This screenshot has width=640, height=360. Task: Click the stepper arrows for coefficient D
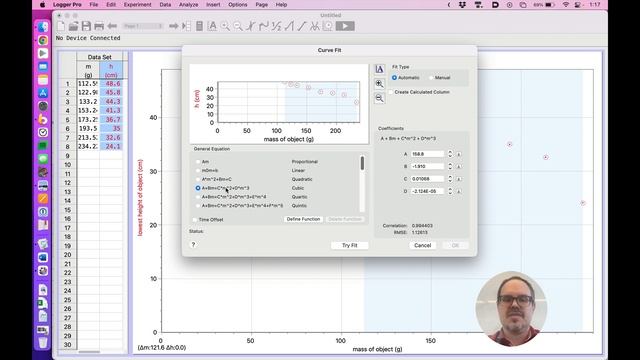click(x=450, y=191)
